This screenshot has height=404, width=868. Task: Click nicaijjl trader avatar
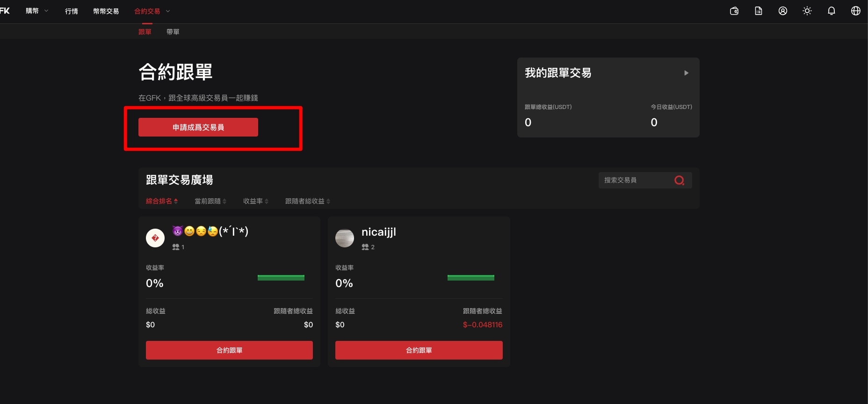345,238
